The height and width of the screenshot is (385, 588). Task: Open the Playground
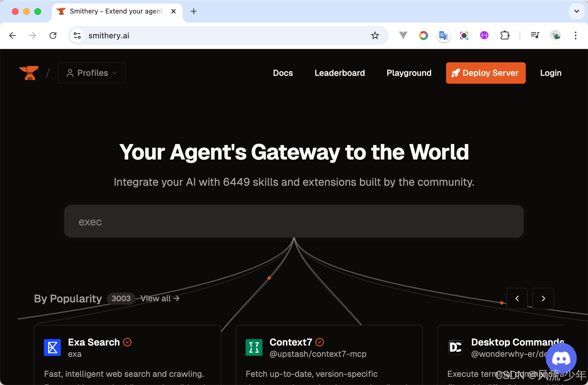pos(409,73)
